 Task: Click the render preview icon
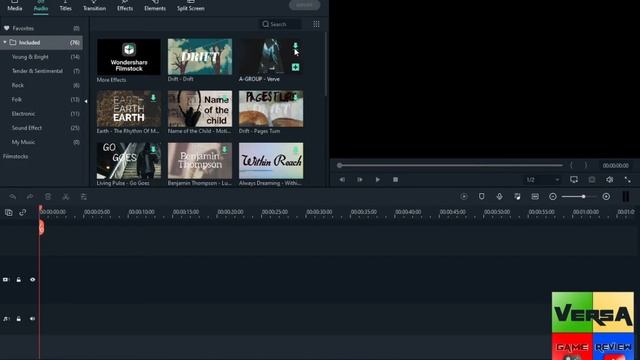click(464, 197)
